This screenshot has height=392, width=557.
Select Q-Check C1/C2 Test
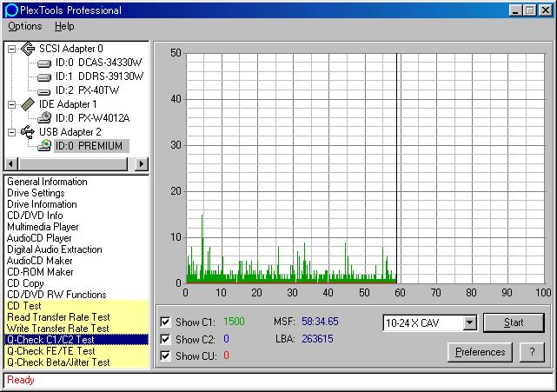point(76,340)
